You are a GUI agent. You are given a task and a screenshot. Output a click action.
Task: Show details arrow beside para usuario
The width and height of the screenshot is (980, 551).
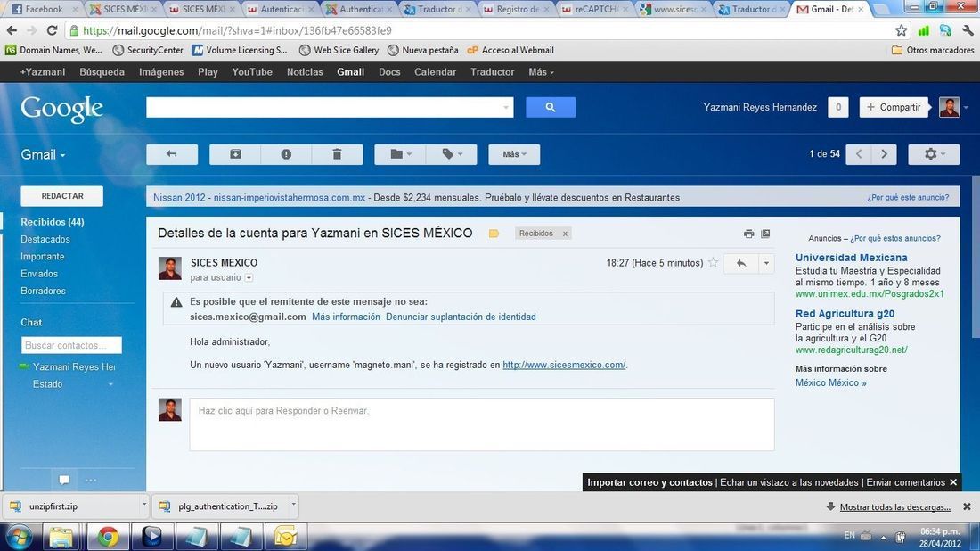click(249, 277)
